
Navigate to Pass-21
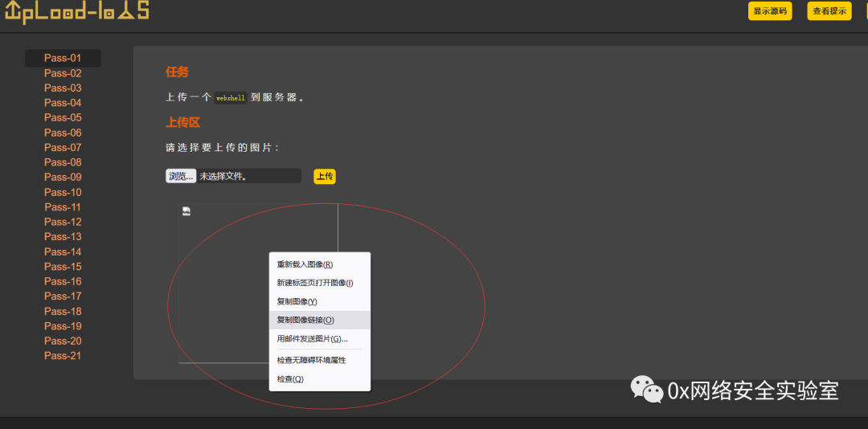pyautogui.click(x=63, y=356)
